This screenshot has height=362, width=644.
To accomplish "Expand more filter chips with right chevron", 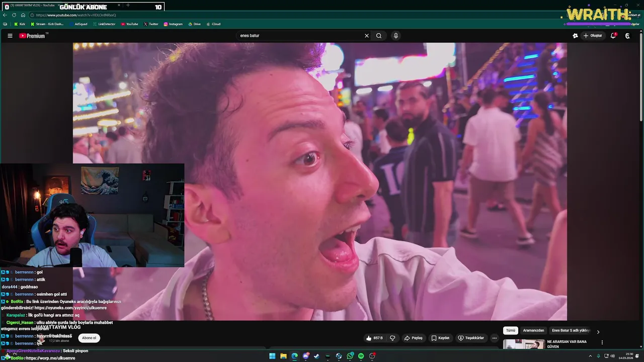I will pyautogui.click(x=598, y=332).
